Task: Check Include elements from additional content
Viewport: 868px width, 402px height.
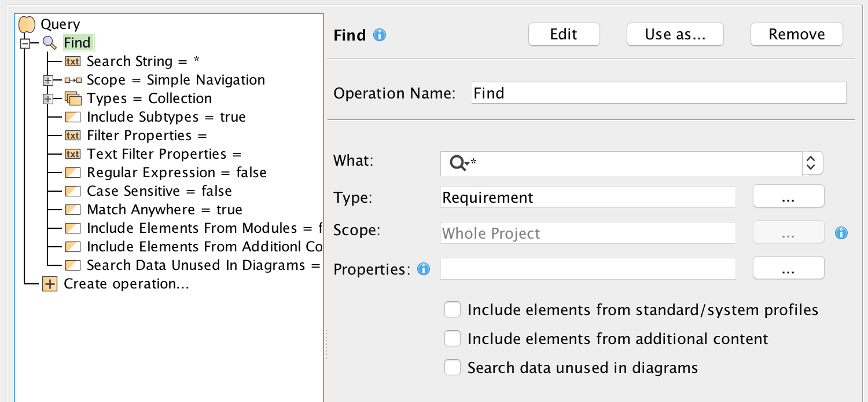Action: click(453, 339)
